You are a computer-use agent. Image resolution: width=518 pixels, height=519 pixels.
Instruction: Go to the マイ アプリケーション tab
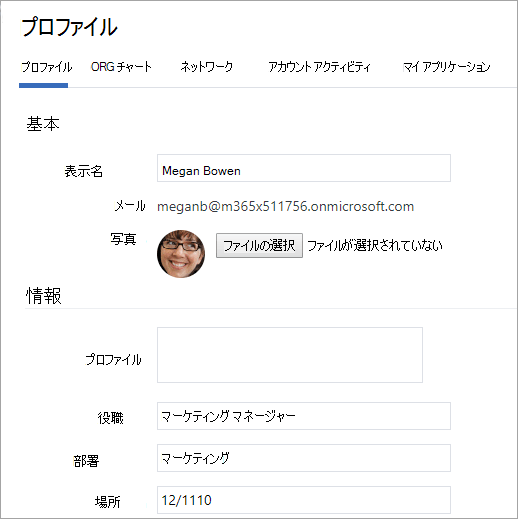pyautogui.click(x=446, y=67)
